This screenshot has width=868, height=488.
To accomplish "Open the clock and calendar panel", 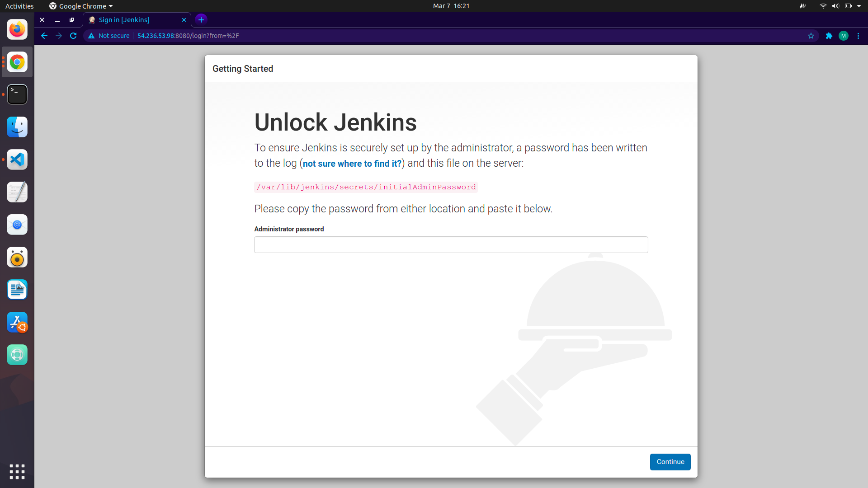I will click(451, 6).
